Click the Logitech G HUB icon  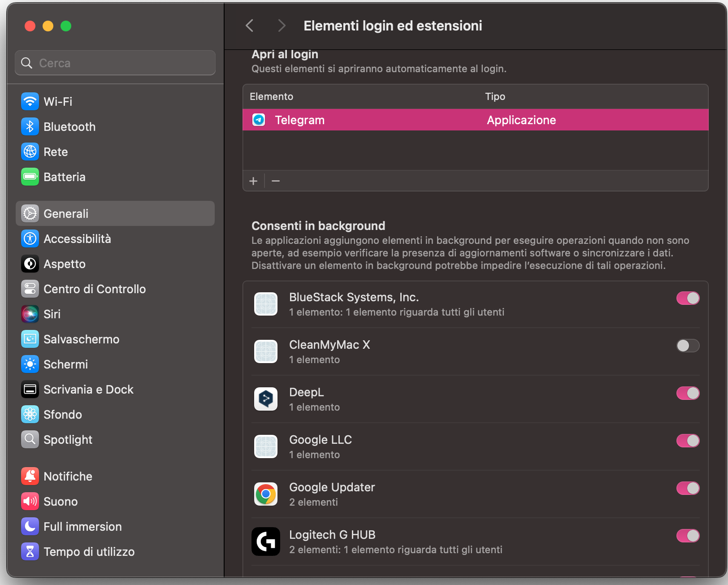(x=266, y=542)
